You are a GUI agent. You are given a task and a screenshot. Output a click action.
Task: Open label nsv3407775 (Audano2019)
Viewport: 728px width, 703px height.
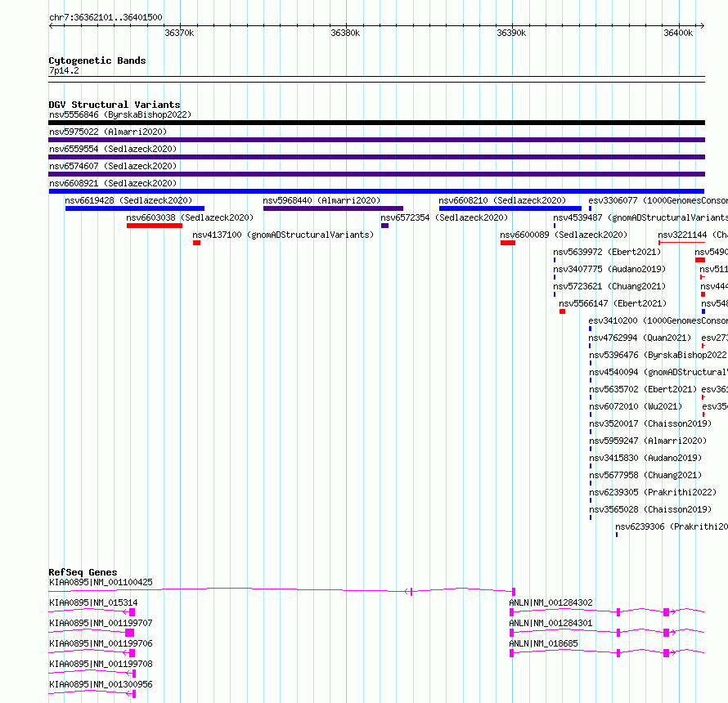pyautogui.click(x=609, y=269)
